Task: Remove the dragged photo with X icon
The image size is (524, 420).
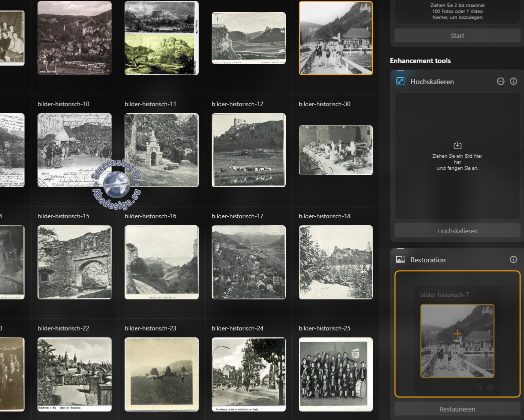Action: pyautogui.click(x=490, y=387)
